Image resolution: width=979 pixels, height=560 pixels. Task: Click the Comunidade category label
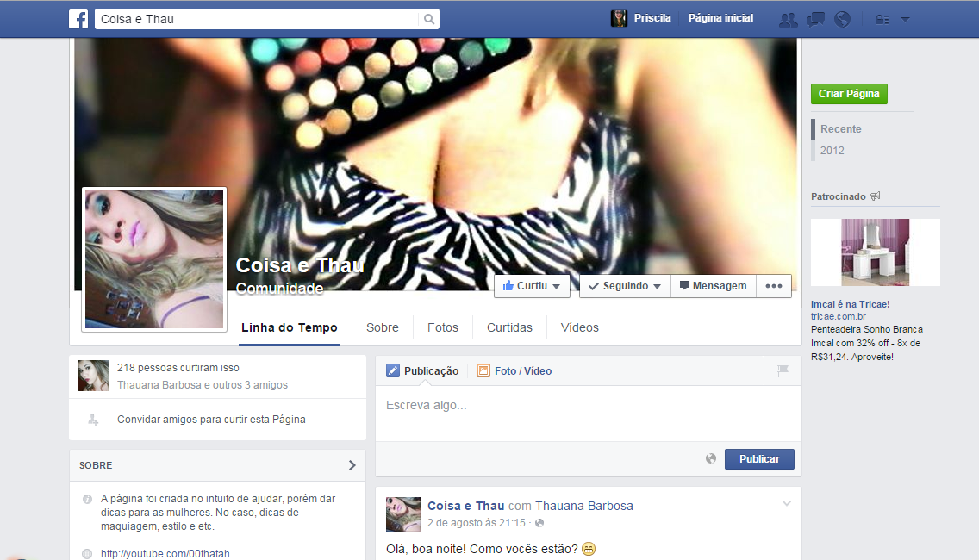click(x=279, y=289)
